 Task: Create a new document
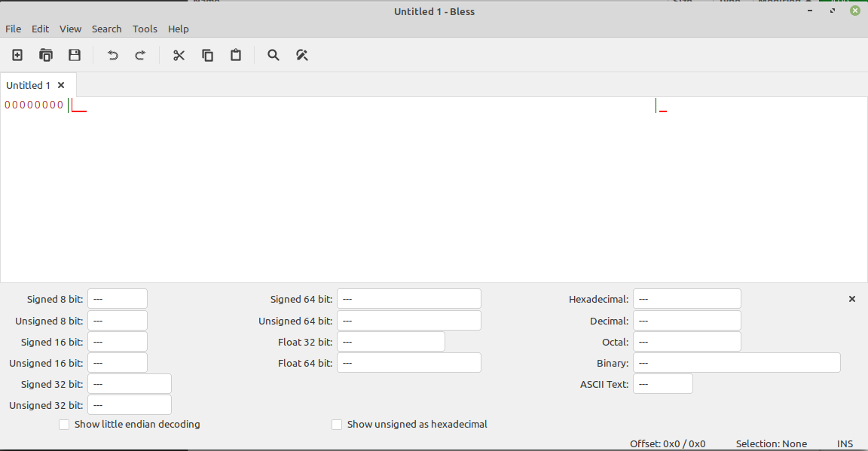17,55
